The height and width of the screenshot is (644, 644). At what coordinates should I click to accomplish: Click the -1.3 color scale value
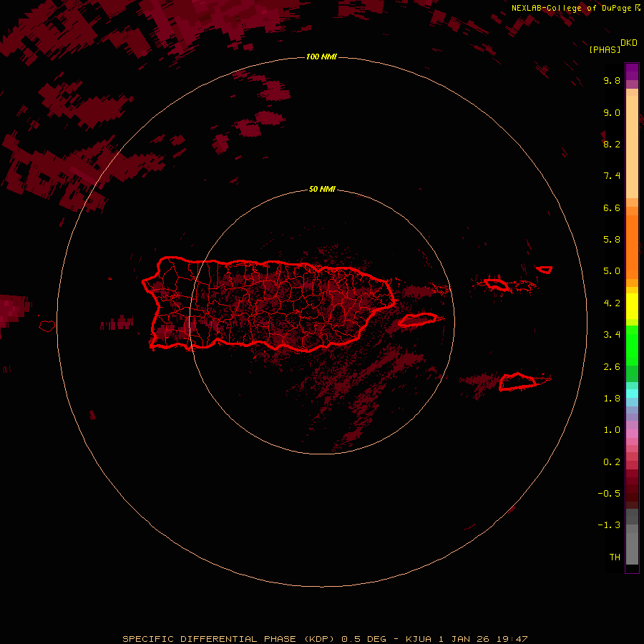609,525
